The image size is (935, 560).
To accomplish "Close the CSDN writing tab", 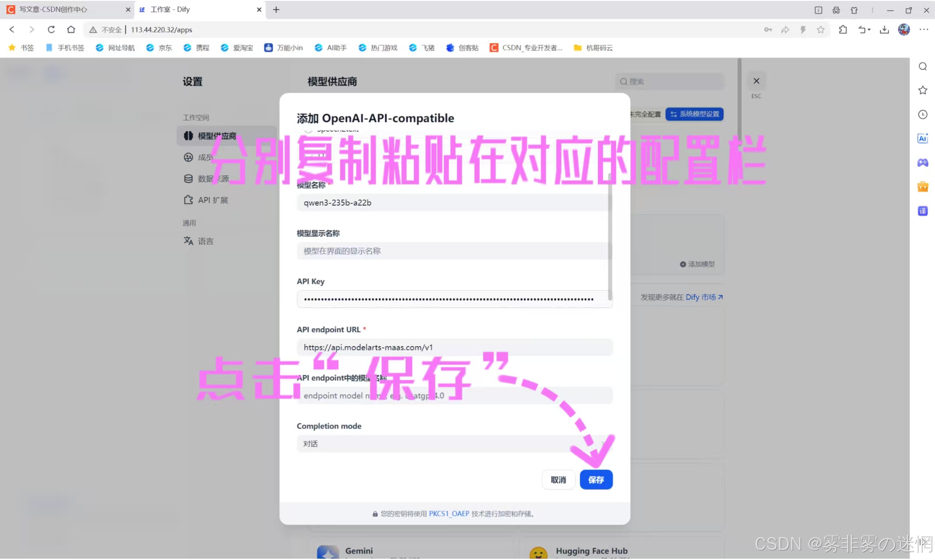I will (x=128, y=10).
